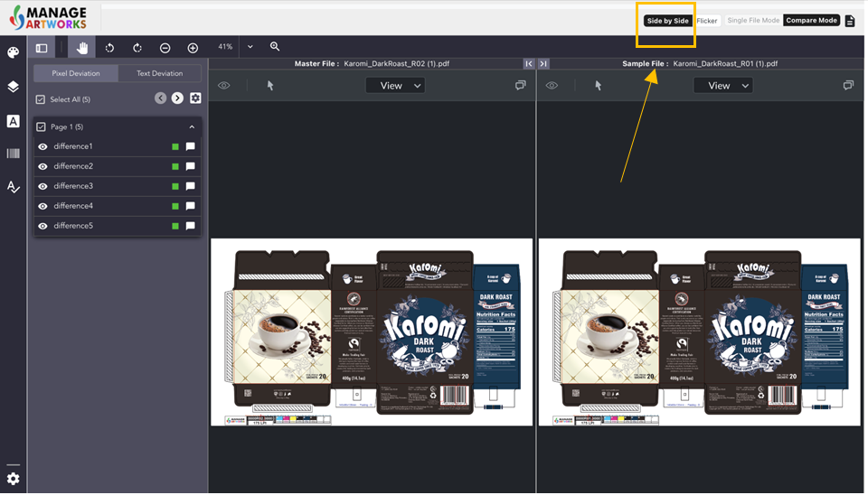Go to next difference arrow

[x=177, y=98]
